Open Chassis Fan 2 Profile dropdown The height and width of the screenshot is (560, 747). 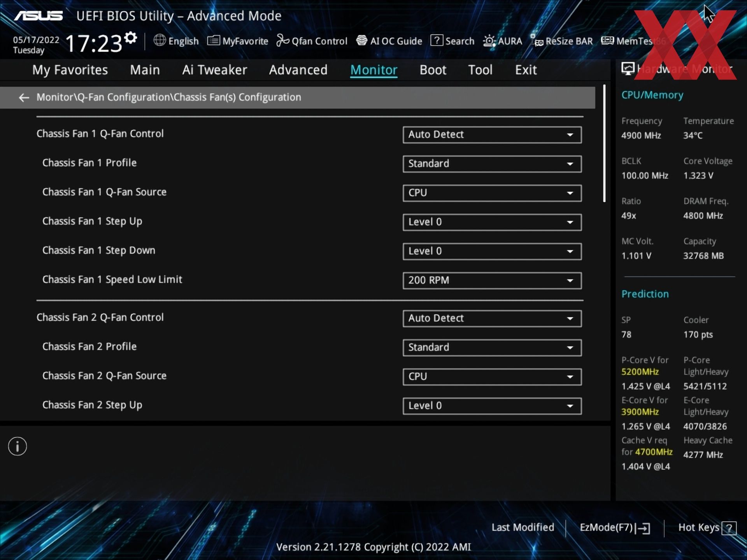[x=492, y=348]
